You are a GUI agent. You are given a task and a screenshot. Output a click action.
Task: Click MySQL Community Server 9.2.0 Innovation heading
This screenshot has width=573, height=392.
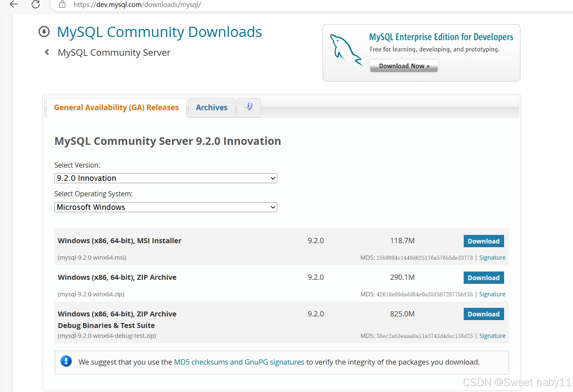[168, 141]
